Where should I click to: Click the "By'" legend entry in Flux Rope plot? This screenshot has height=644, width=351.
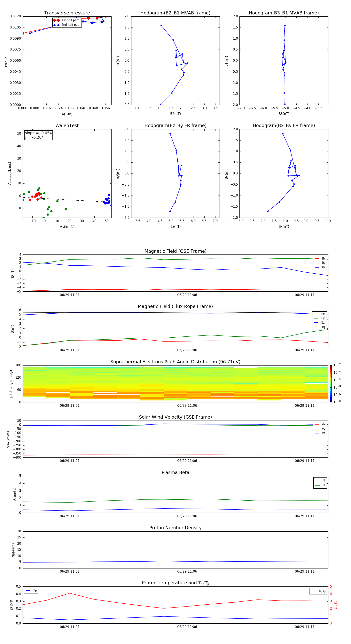pyautogui.click(x=320, y=318)
